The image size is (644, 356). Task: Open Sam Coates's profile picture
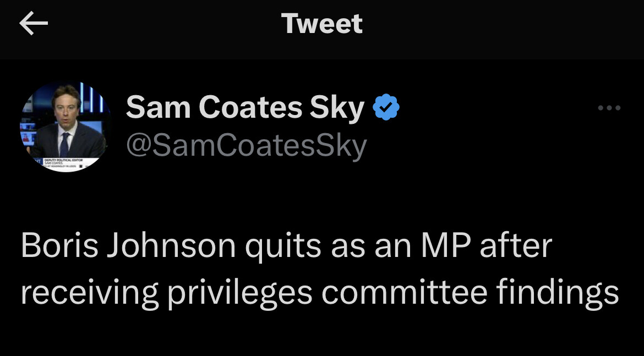click(66, 127)
